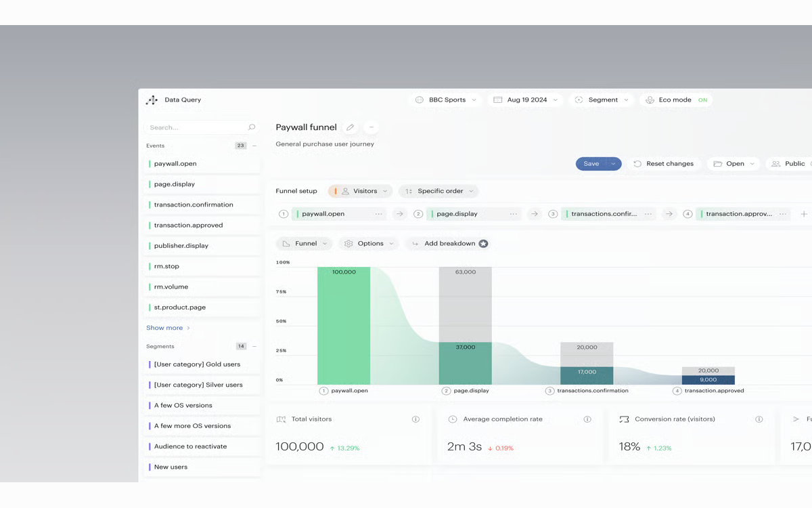Select the A few more OS versions segment
Viewport: 812px width, 508px height.
point(202,426)
